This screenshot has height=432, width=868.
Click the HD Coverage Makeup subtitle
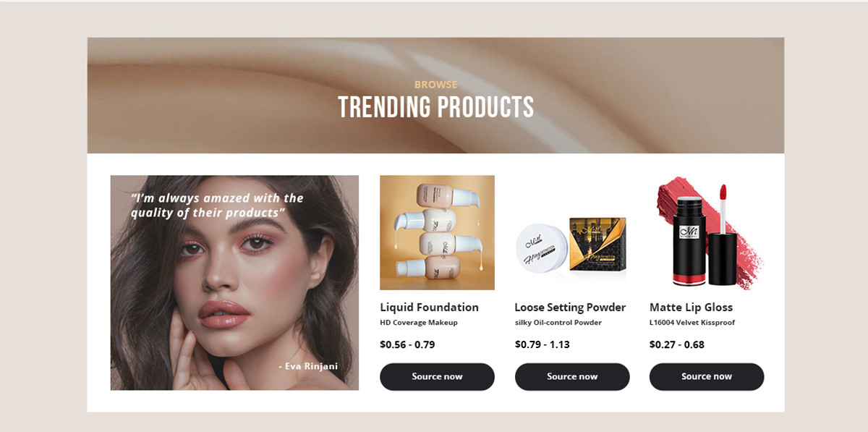point(419,323)
